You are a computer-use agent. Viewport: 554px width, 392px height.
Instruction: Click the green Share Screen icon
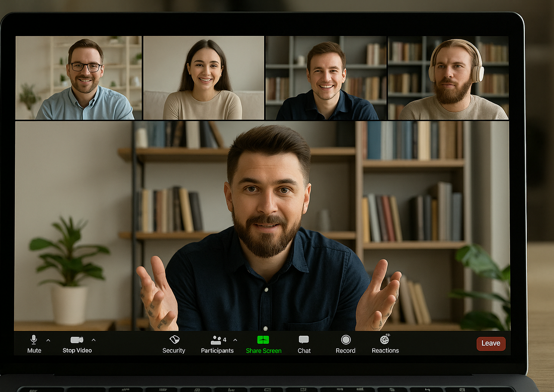[263, 339]
